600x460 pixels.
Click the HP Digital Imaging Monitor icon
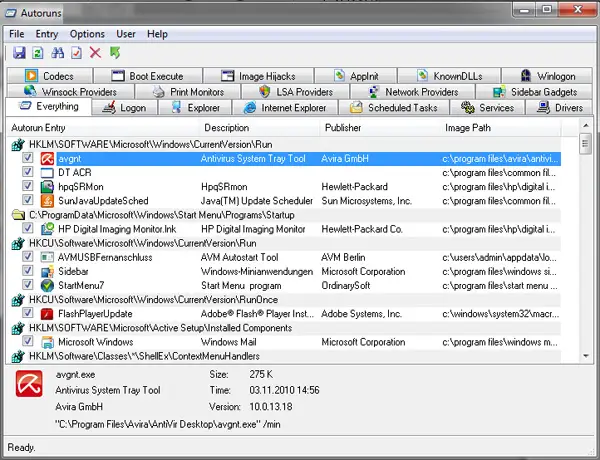(x=47, y=229)
